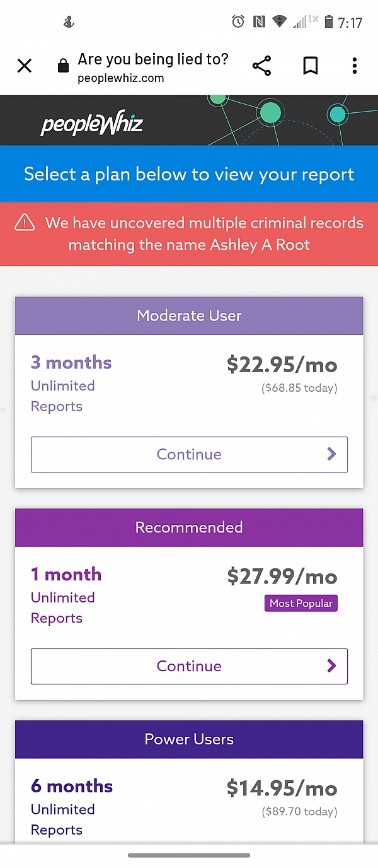Screen dimensions: 378x868
Task: Click the PeopleWhiz logo
Action: coord(92,124)
